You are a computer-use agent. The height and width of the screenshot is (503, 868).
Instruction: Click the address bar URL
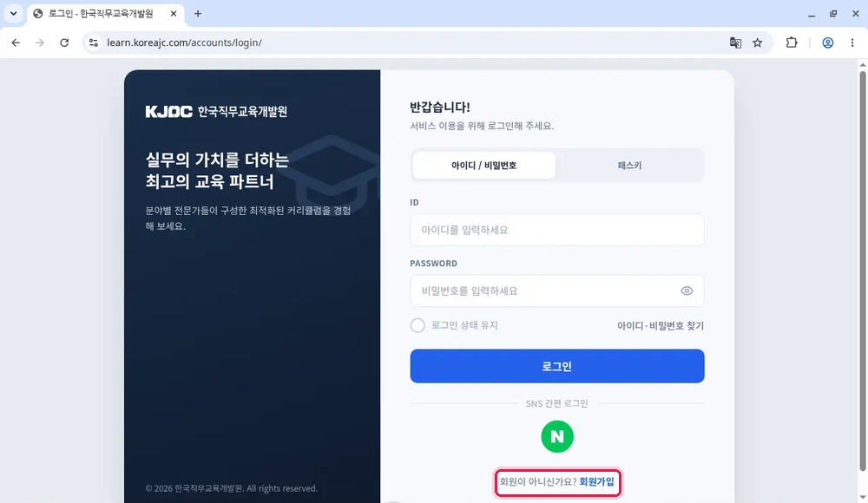coord(184,42)
